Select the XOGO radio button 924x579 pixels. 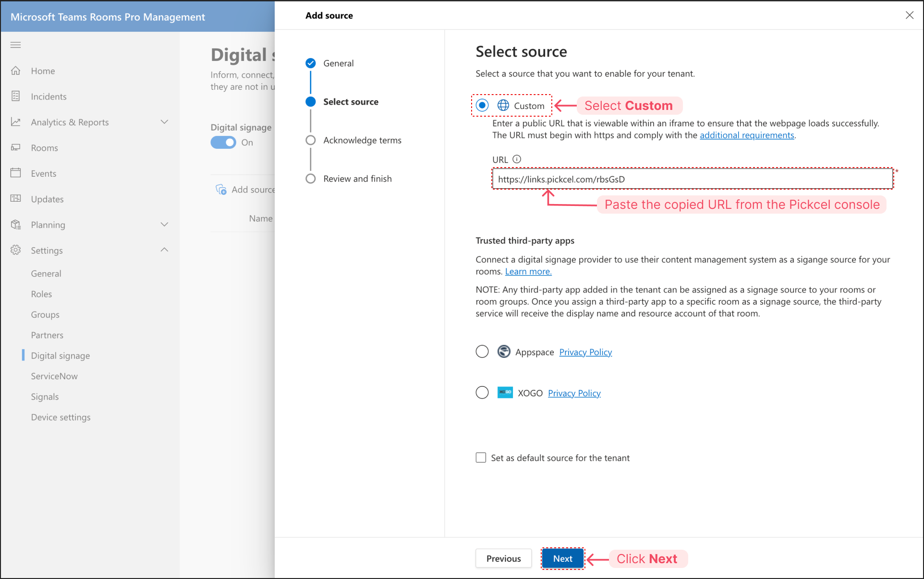pyautogui.click(x=482, y=393)
